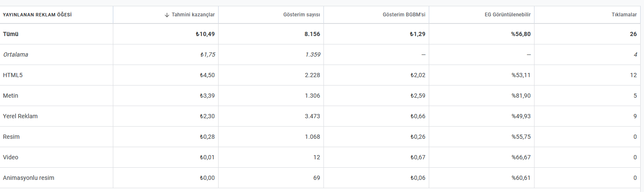Viewport: 644px width, 192px height.
Task: Click the Tümü totals row label
Action: tap(10, 34)
